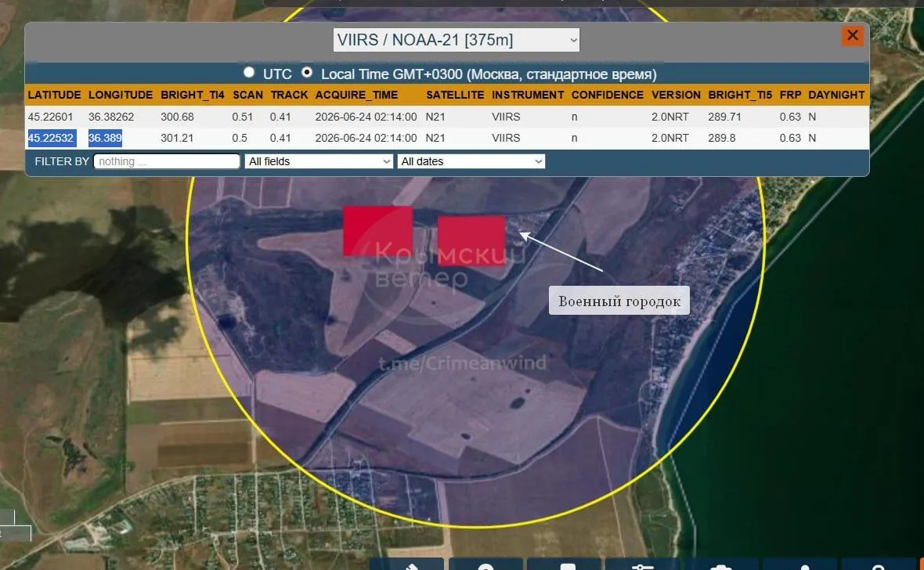
Task: Close the fire data table panel
Action: pyautogui.click(x=852, y=36)
